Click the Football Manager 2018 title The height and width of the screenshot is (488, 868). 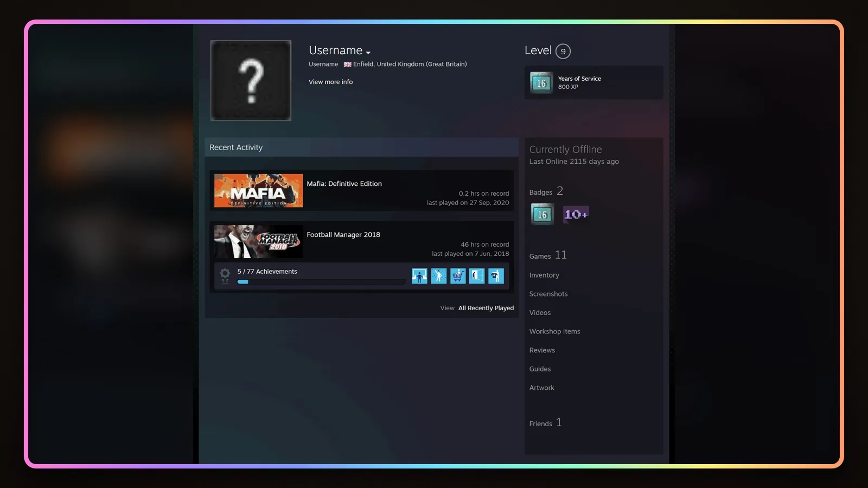(x=343, y=235)
